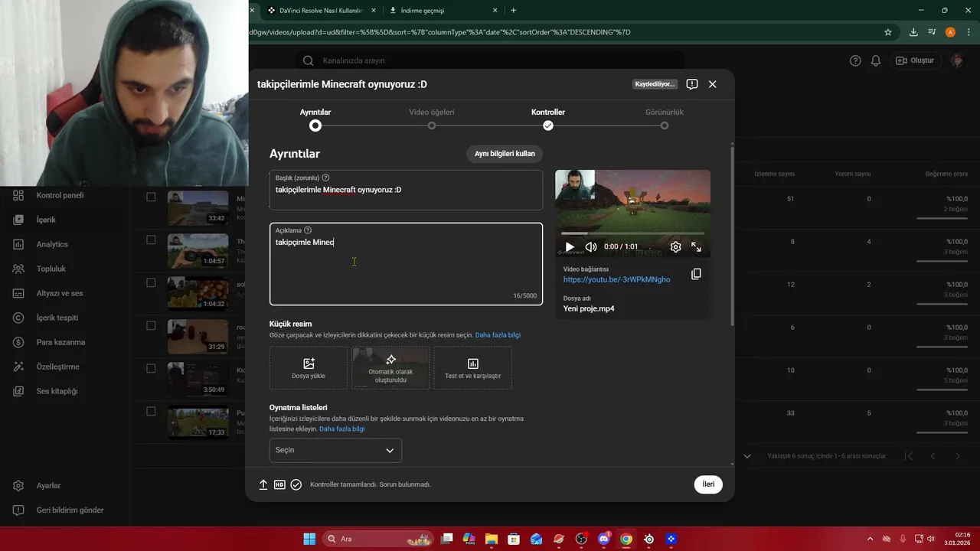Open YouTube Studio help icon

[855, 60]
